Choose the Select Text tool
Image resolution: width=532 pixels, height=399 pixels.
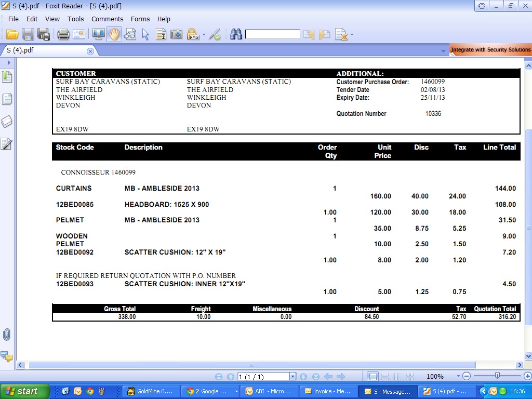[x=161, y=35]
